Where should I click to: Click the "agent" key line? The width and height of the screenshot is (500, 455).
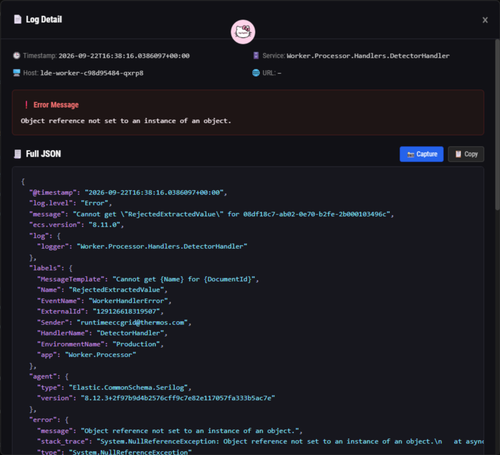[x=49, y=376]
